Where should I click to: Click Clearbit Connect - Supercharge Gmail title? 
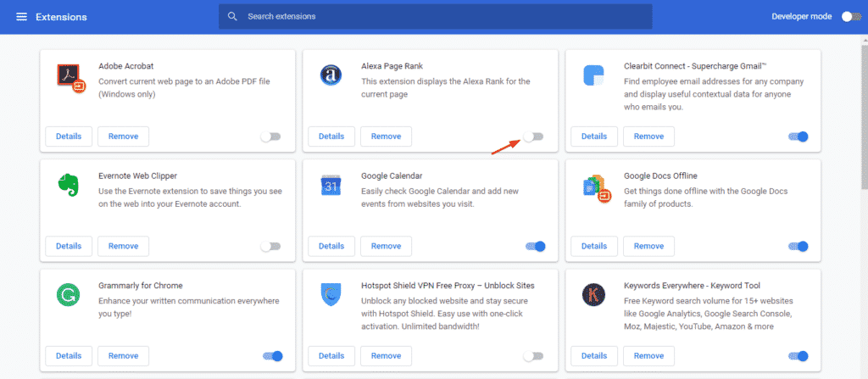click(695, 66)
